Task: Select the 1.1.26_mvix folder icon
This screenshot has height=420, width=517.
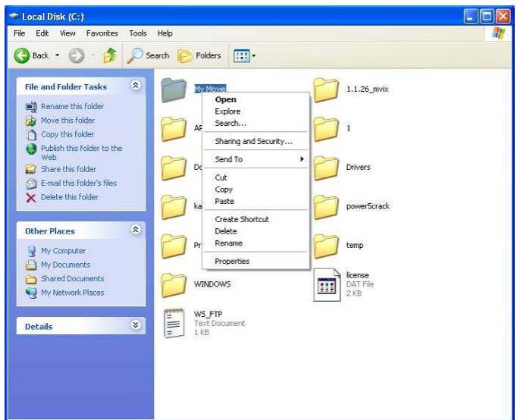Action: click(326, 90)
